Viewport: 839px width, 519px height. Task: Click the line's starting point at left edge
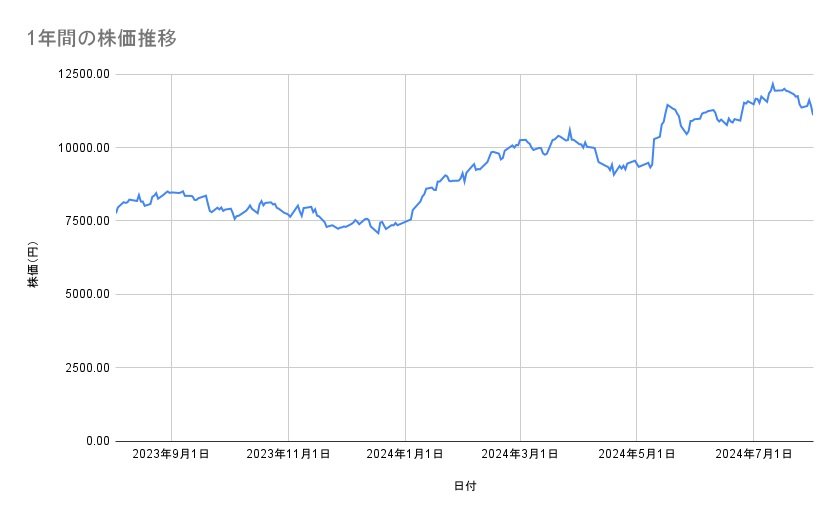click(116, 212)
